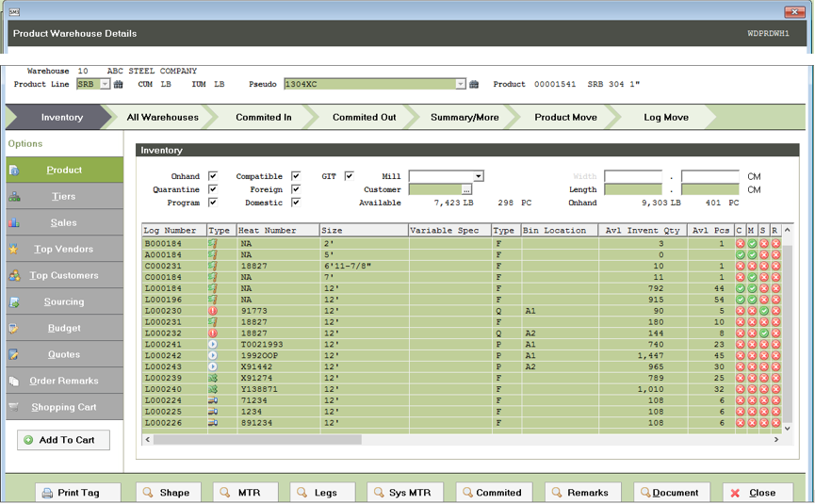Click the Add To Cart button

point(63,440)
